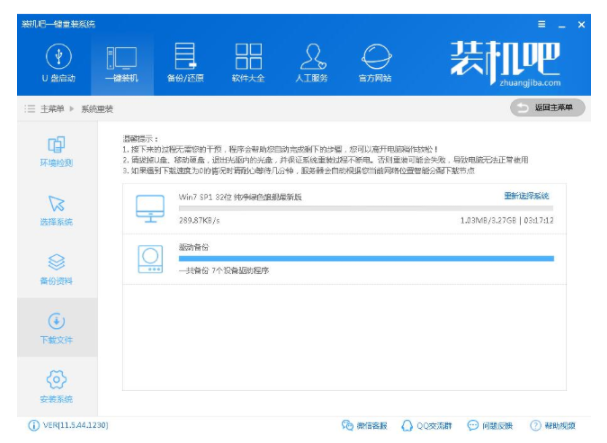
Task: Open the 备份/还原 backup and restore icon
Action: coord(185,62)
